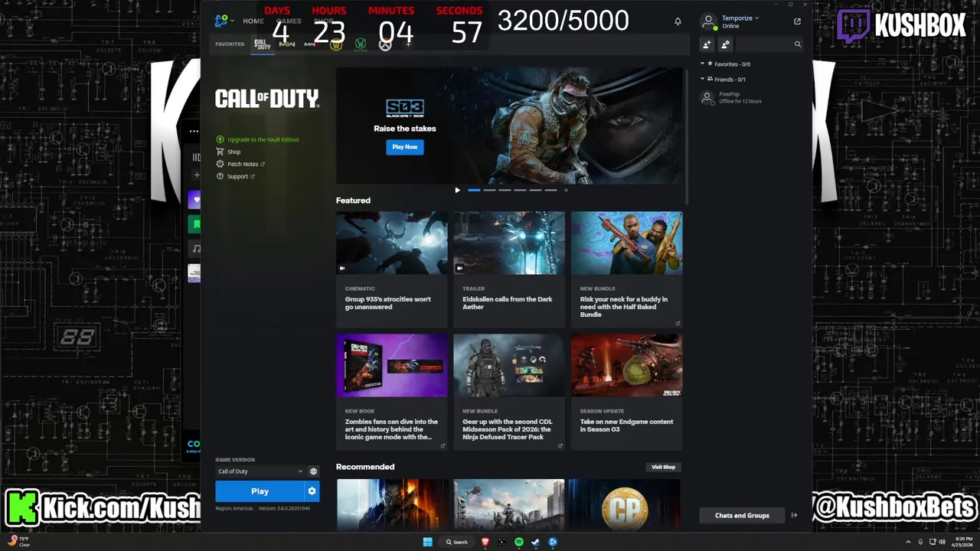Open three-dots menu in Spotify window

click(x=194, y=131)
